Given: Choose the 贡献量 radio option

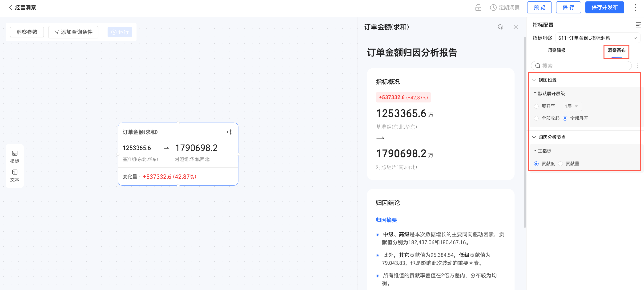Looking at the screenshot, I should click(560, 164).
